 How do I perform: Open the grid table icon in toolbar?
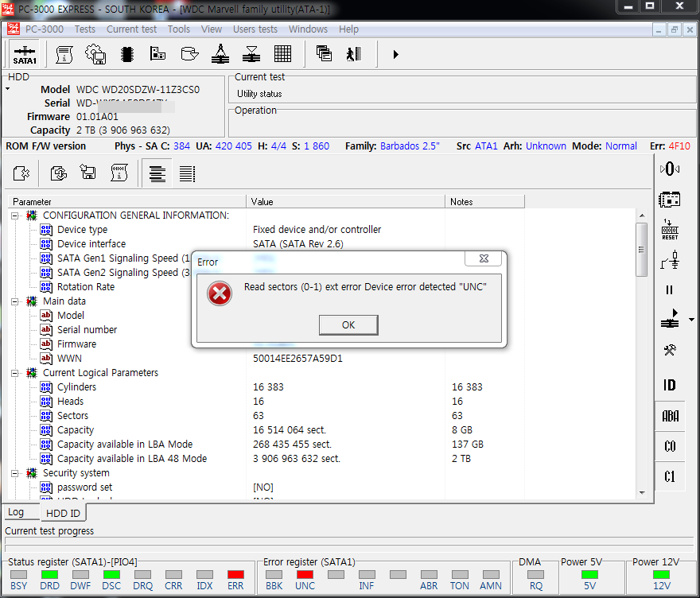click(x=282, y=54)
